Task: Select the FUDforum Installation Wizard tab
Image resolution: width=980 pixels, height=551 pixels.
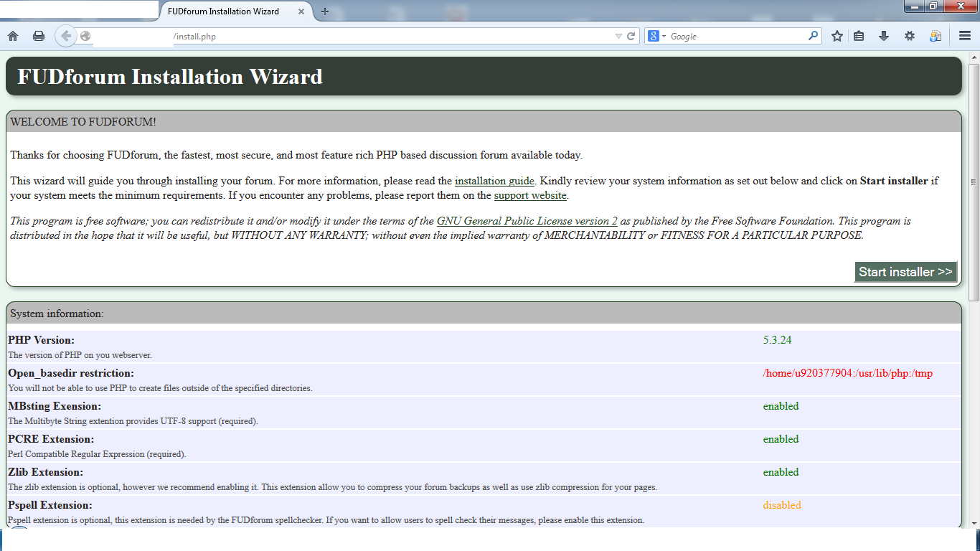Action: [237, 11]
